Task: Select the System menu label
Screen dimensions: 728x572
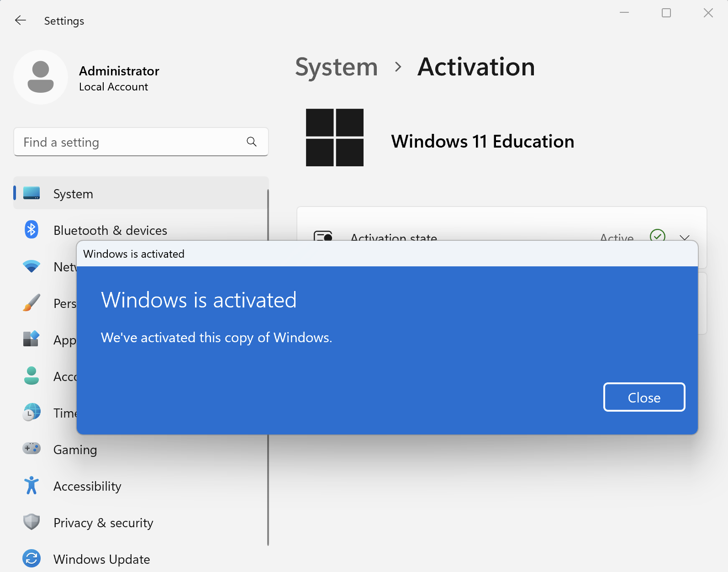Action: click(73, 194)
